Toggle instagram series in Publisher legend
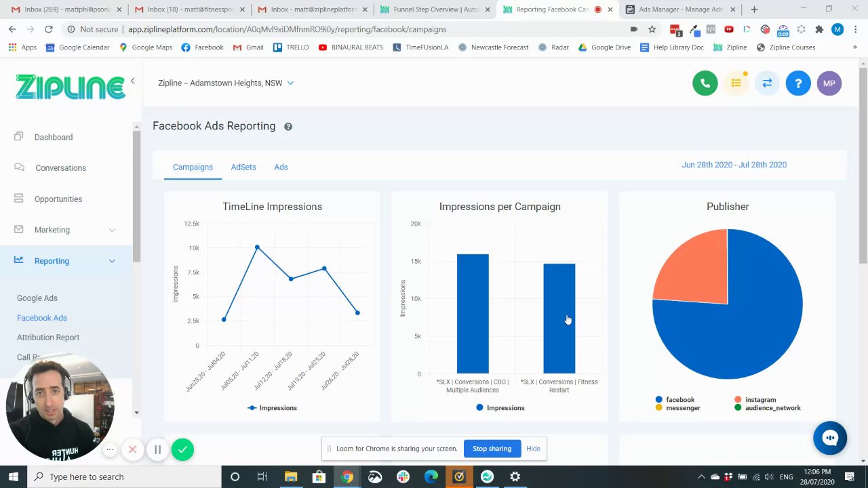 (x=755, y=400)
